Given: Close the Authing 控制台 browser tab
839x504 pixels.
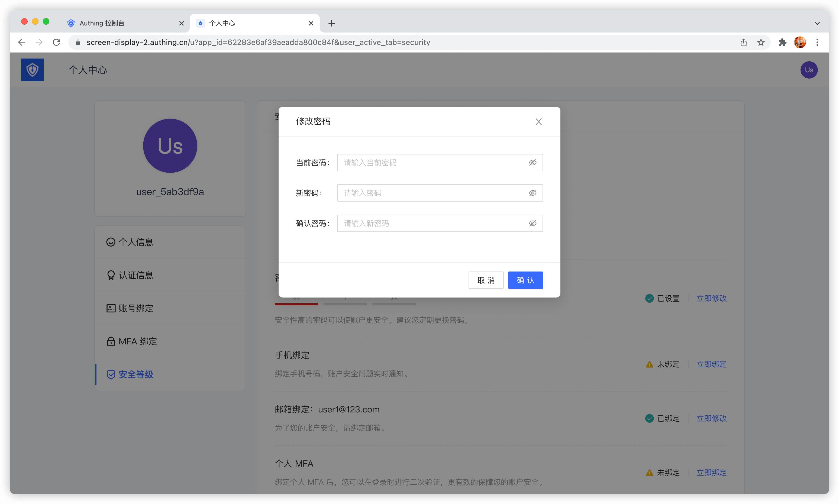Looking at the screenshot, I should coord(181,23).
